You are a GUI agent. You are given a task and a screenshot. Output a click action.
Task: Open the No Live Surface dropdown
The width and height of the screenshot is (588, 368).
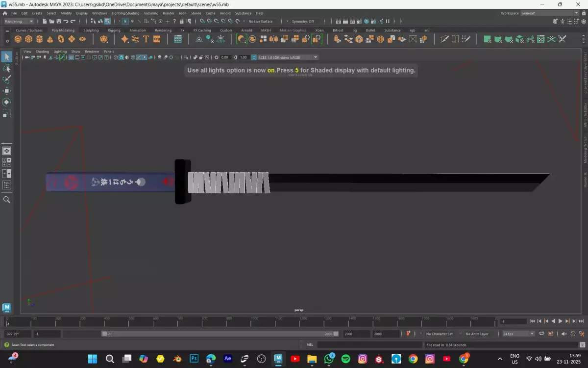coord(262,22)
